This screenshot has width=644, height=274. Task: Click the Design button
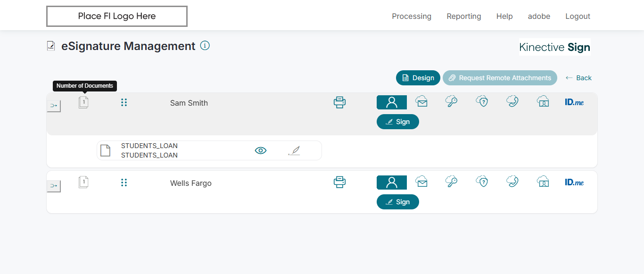tap(418, 78)
